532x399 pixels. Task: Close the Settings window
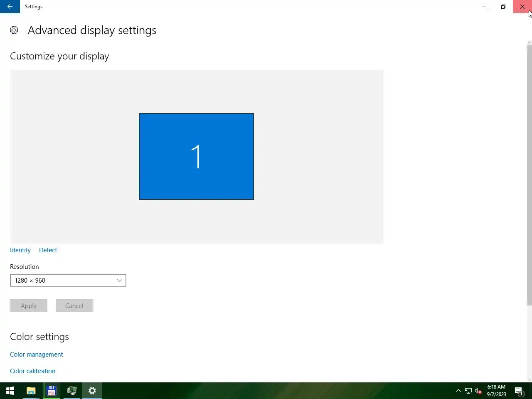(522, 7)
